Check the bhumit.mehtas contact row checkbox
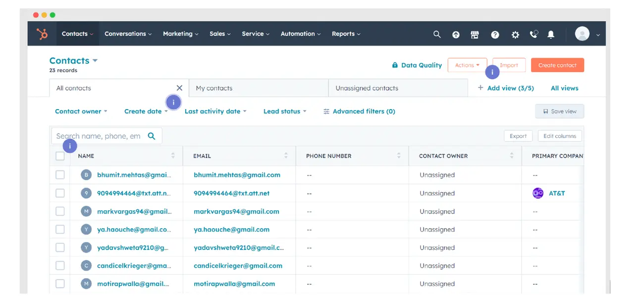 coord(59,175)
